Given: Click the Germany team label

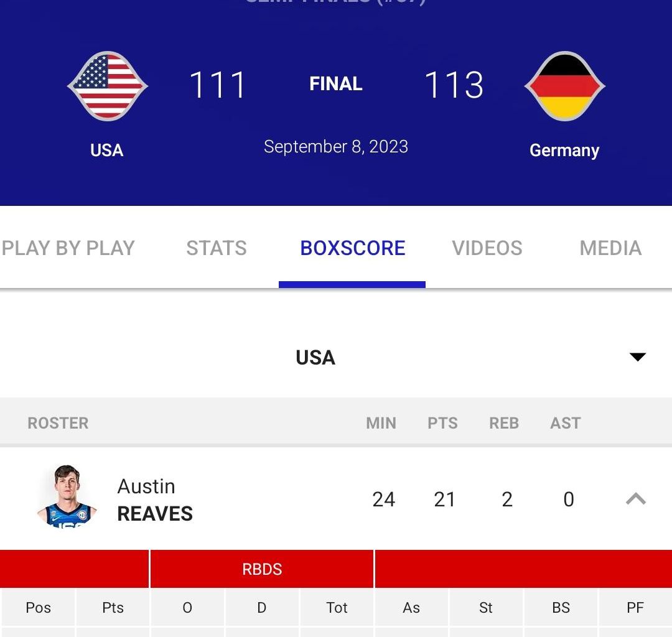Looking at the screenshot, I should [x=564, y=149].
